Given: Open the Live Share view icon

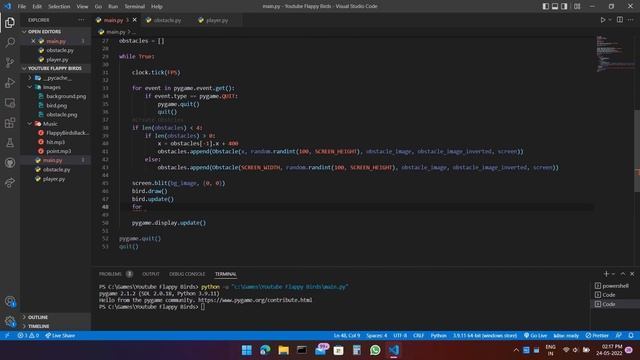Looking at the screenshot, I should tap(10, 182).
